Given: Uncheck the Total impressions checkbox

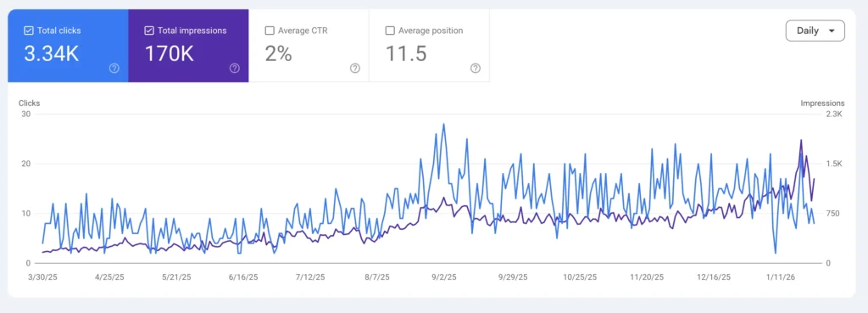Looking at the screenshot, I should point(149,31).
